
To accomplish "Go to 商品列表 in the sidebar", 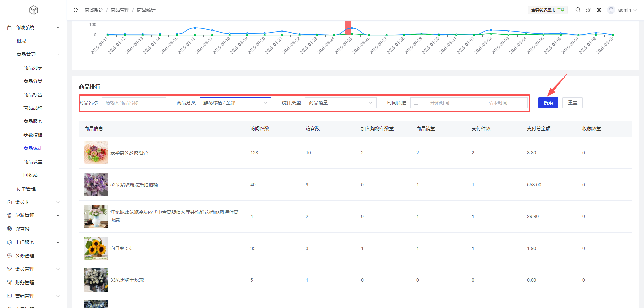I will coord(33,68).
